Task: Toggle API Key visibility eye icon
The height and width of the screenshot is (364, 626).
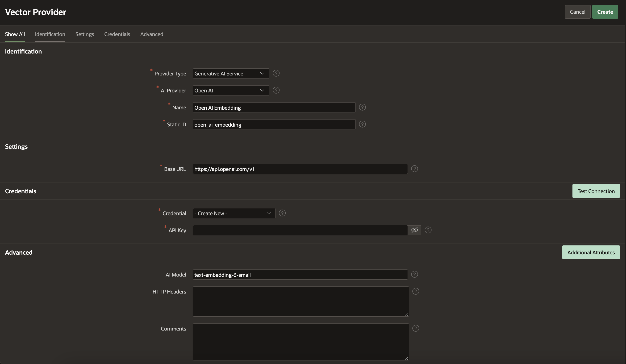Action: point(414,230)
